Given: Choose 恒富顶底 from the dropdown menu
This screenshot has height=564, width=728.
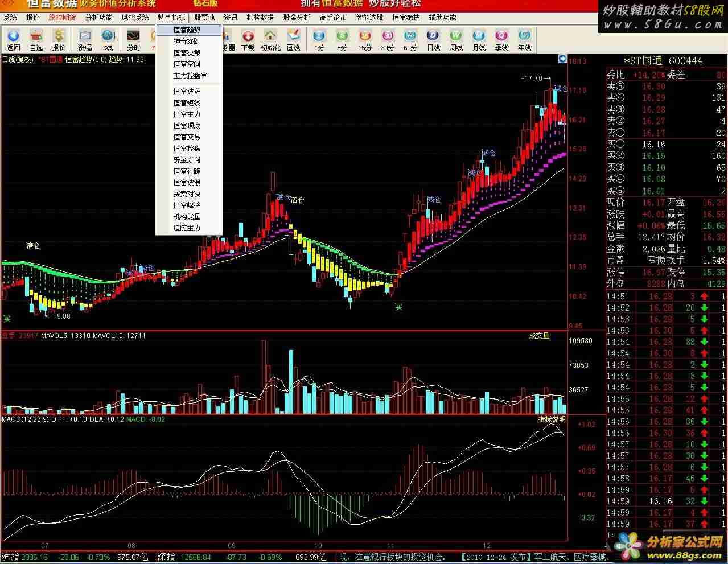Looking at the screenshot, I should (189, 126).
